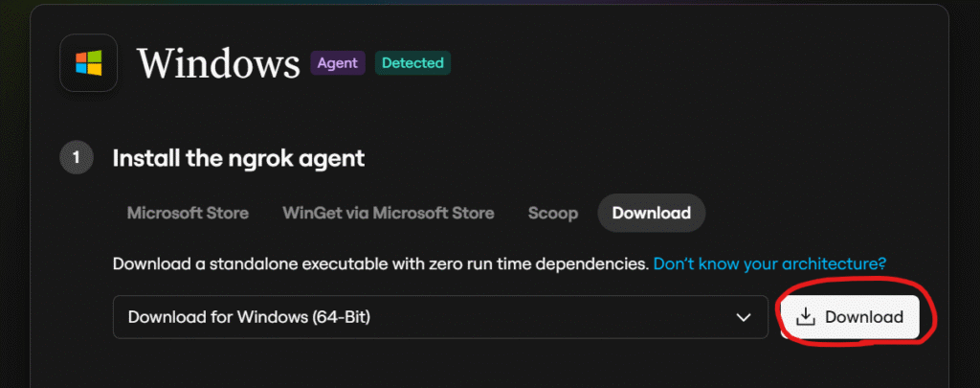This screenshot has height=388, width=980.
Task: Open the Don't know your architecture? link
Action: [x=770, y=263]
